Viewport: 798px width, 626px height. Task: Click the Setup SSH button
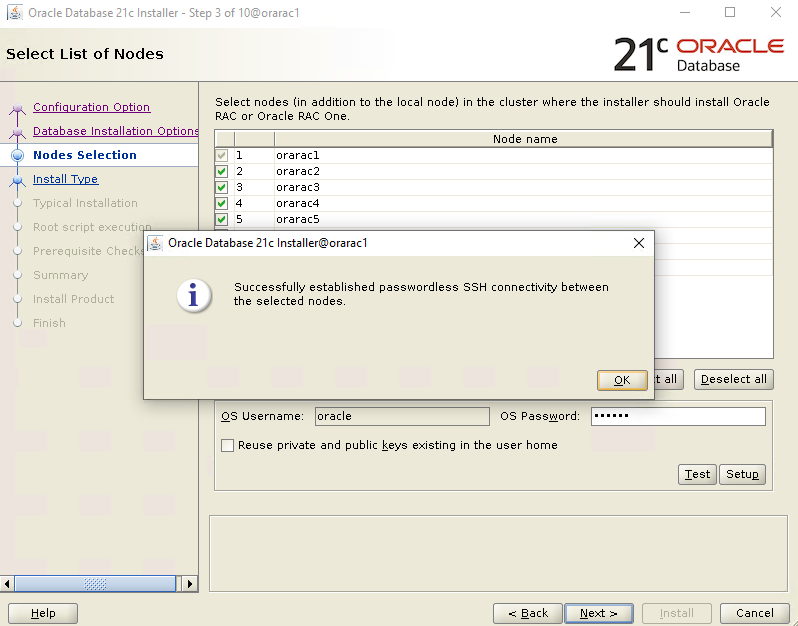(x=742, y=474)
